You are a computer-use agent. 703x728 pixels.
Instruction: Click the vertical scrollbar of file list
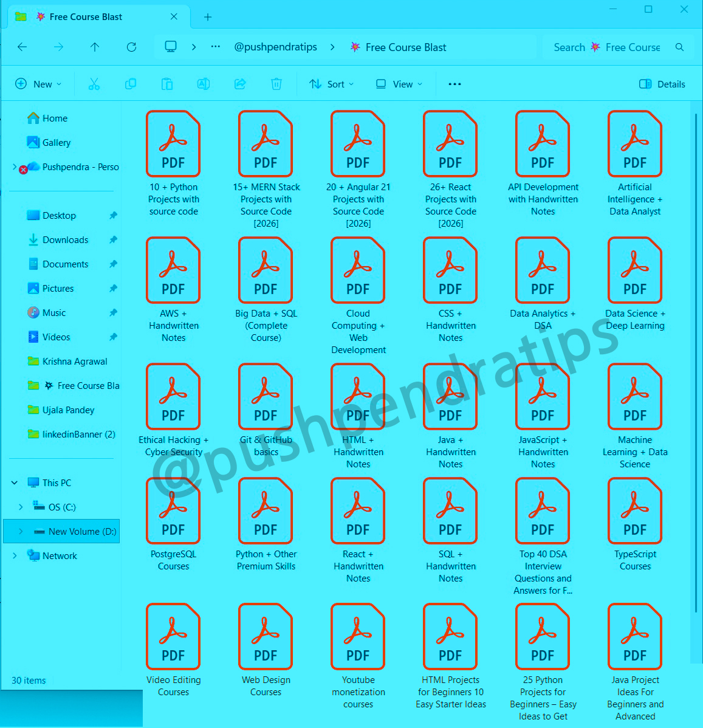[696, 362]
